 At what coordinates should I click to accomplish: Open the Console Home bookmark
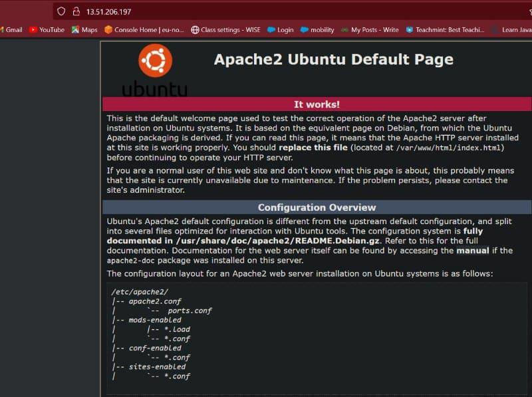[x=144, y=30]
